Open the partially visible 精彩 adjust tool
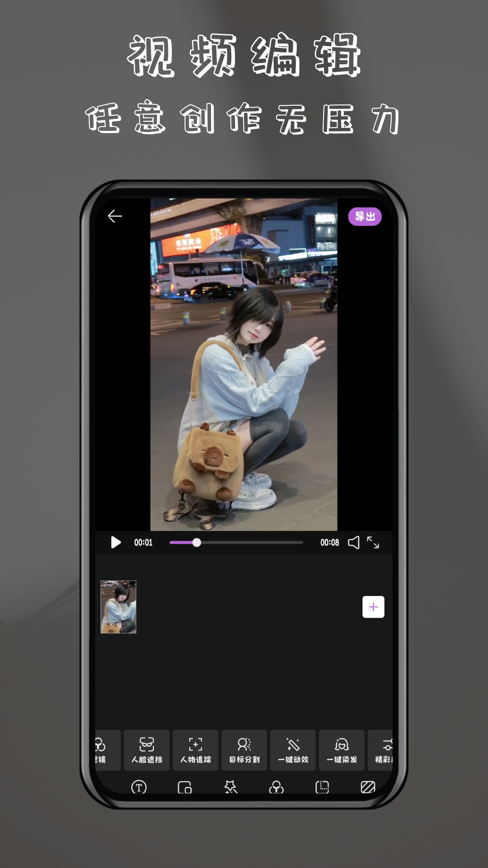The width and height of the screenshot is (488, 868). click(381, 750)
